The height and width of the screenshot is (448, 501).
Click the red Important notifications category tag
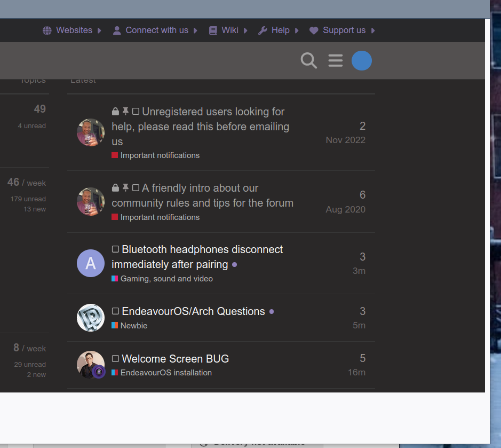pyautogui.click(x=160, y=155)
